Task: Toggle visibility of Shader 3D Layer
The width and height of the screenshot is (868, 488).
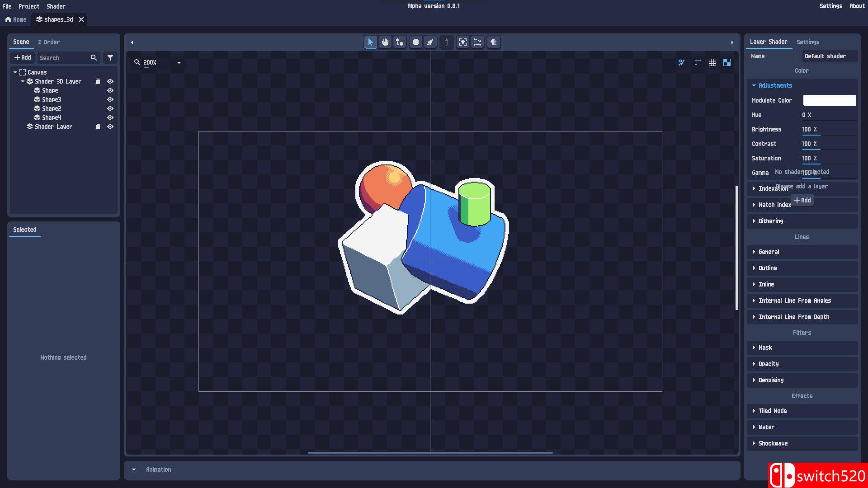Action: (x=110, y=81)
